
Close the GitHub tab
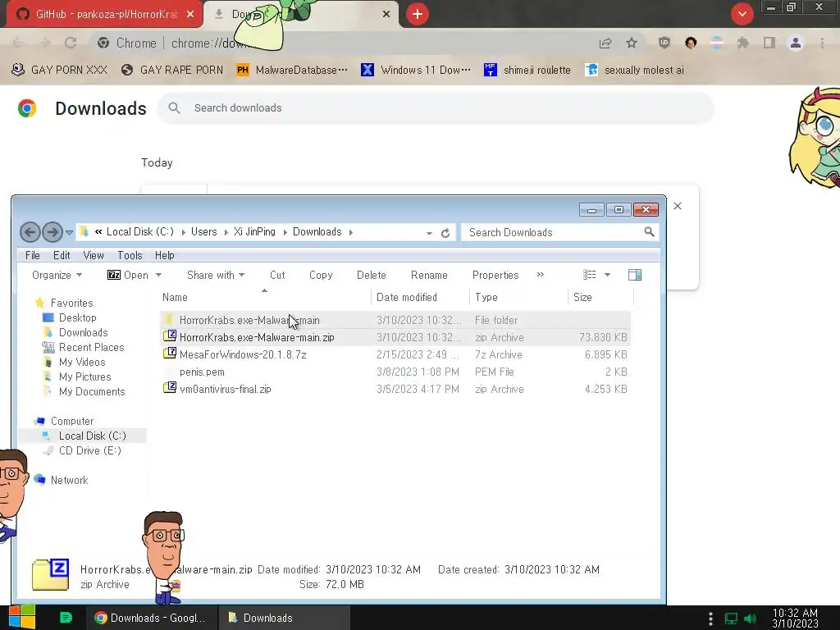point(190,14)
